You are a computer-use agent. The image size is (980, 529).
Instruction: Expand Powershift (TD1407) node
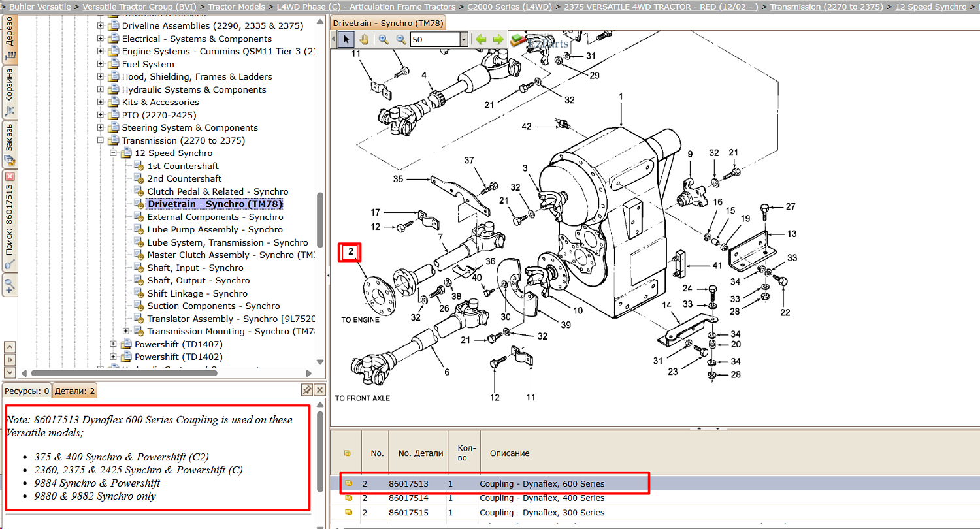click(113, 344)
